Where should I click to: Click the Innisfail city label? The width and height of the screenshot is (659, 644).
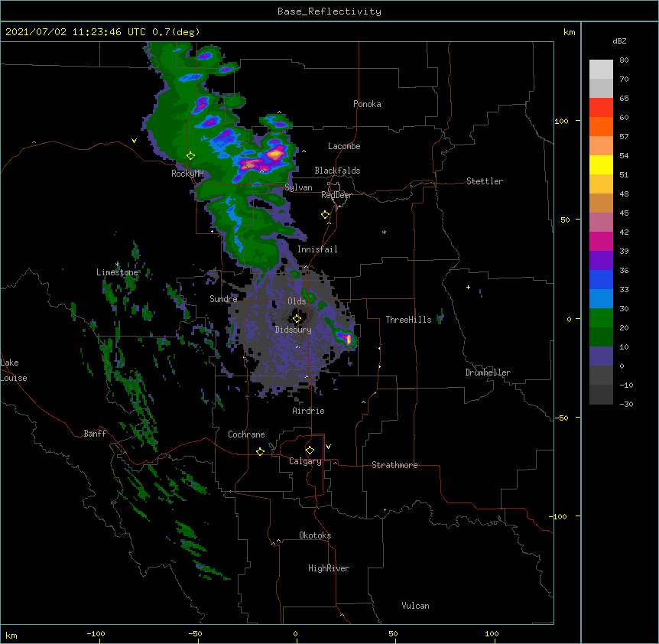[x=317, y=249]
